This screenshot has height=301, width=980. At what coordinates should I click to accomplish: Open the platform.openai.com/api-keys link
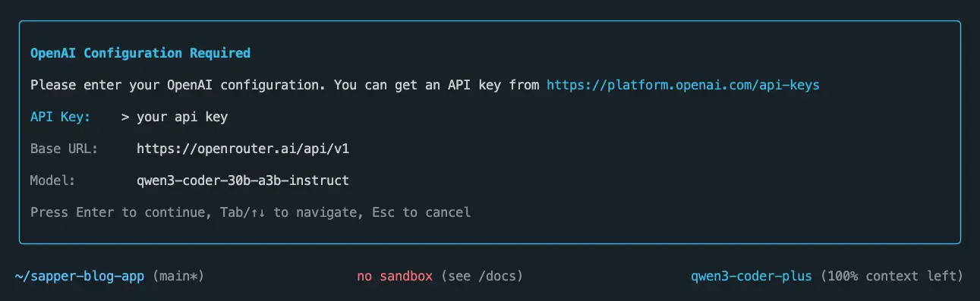coord(683,85)
